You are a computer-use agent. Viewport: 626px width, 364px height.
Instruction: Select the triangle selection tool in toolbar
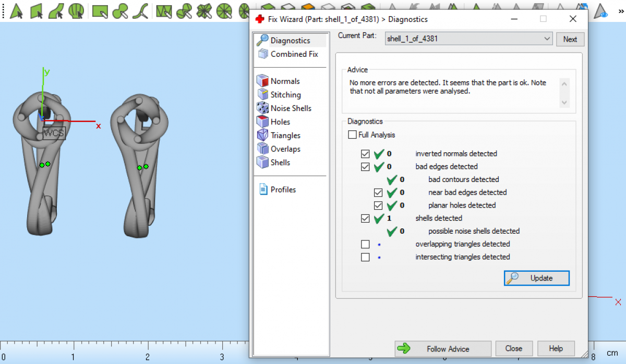tap(17, 10)
